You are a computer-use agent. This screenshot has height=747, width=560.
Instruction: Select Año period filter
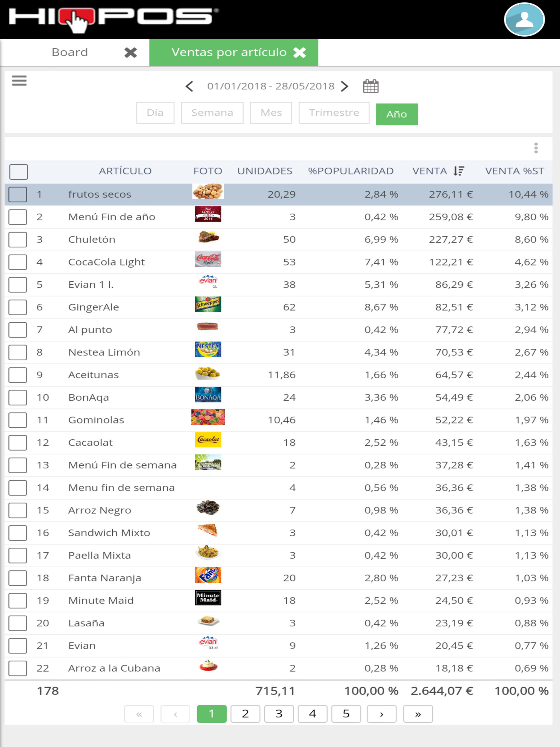point(397,114)
